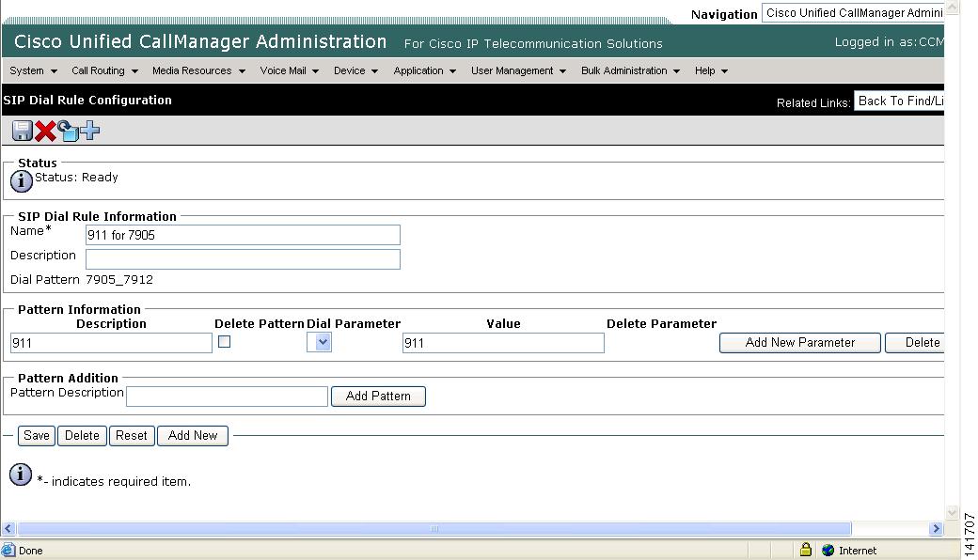Click the browser page icon next to Done
Screen dimensions: 978x560
(x=8, y=550)
